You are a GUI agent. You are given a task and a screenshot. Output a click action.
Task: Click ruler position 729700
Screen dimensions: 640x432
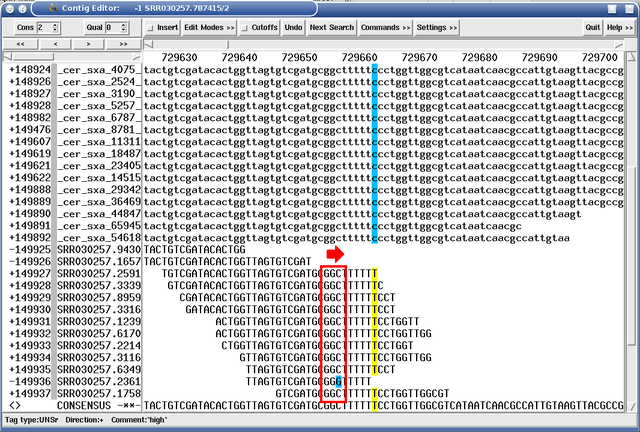[x=599, y=58]
